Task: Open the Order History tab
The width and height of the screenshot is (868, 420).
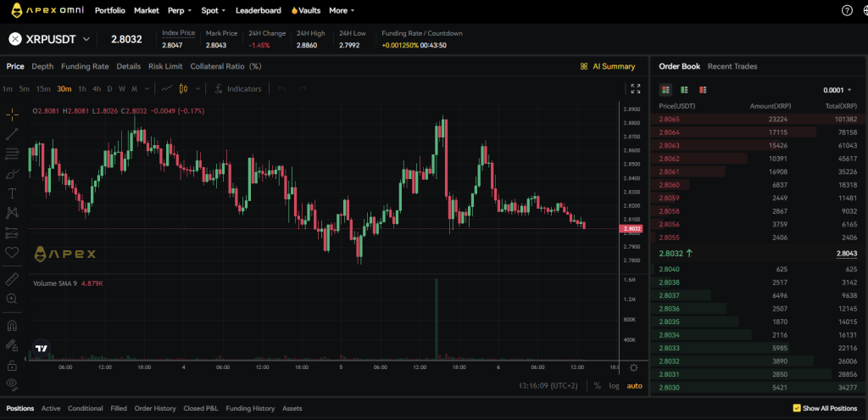Action: click(155, 408)
